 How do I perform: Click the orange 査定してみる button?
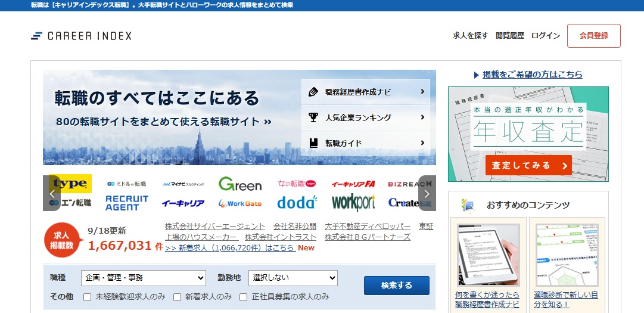coord(528,165)
